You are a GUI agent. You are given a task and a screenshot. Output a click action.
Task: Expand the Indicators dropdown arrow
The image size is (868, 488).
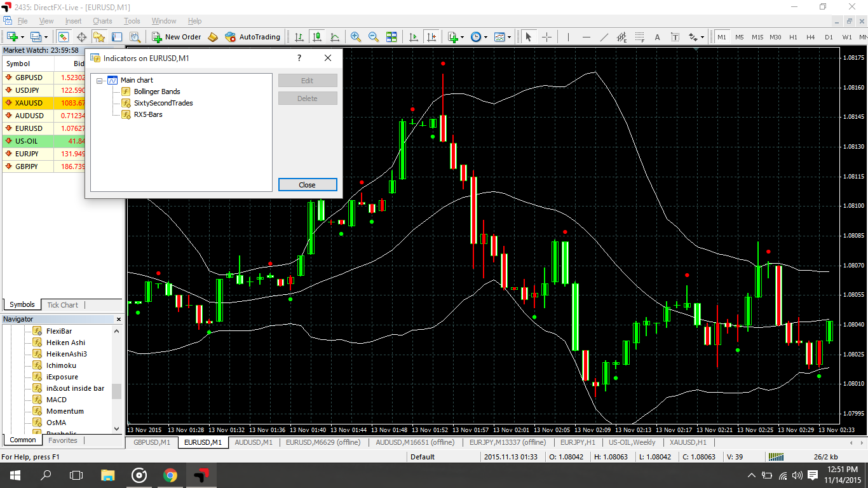pos(462,37)
